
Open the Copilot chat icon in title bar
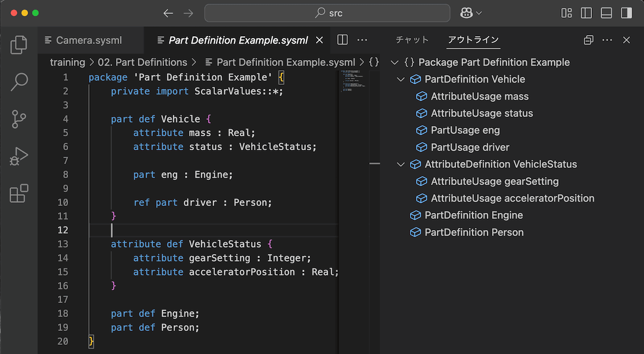(466, 13)
